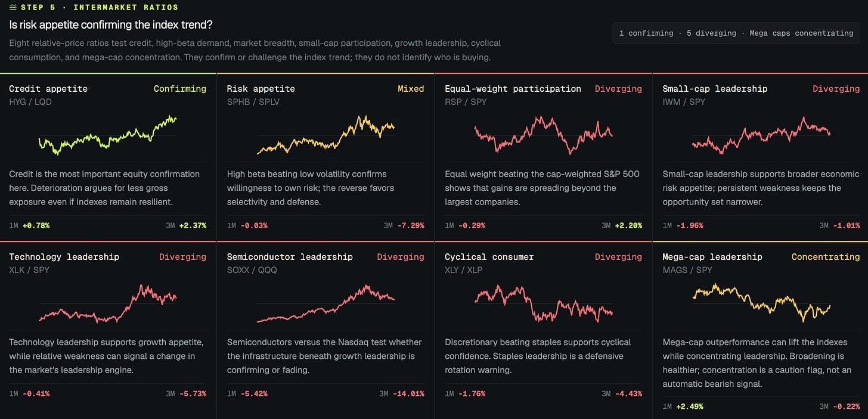Select the Credit appetite card title
Viewport: 868px width, 419px height.
48,89
